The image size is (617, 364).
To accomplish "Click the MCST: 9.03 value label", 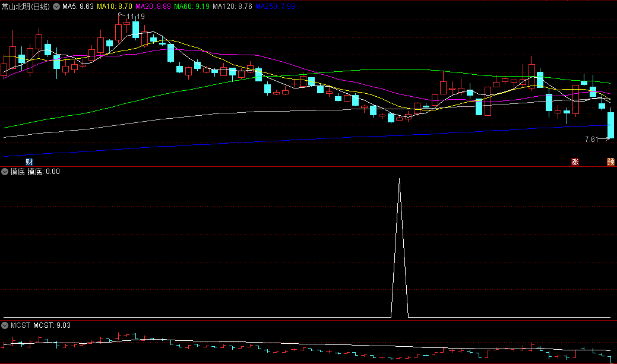I will [52, 325].
